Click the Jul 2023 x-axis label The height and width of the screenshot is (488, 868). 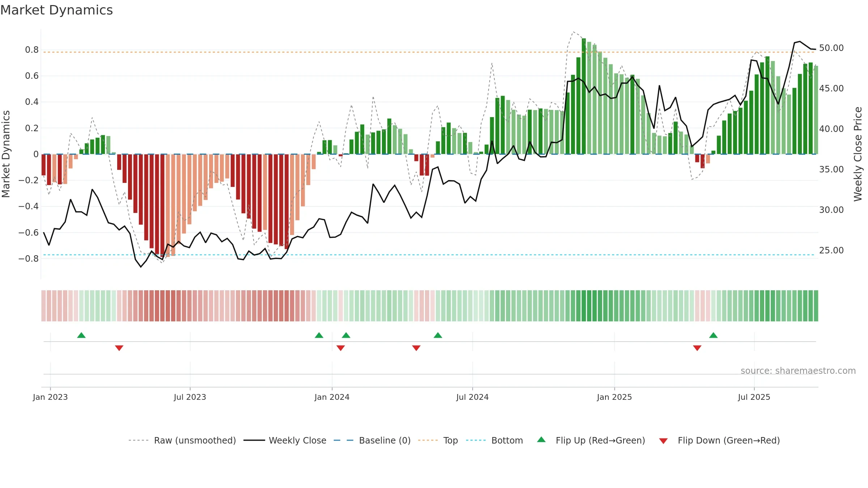click(x=190, y=397)
